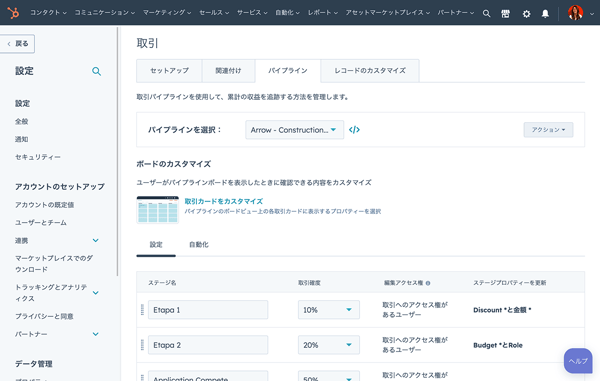Viewport: 600px width, 381px height.
Task: Open the 10% deal probability dropdown
Action: point(329,310)
